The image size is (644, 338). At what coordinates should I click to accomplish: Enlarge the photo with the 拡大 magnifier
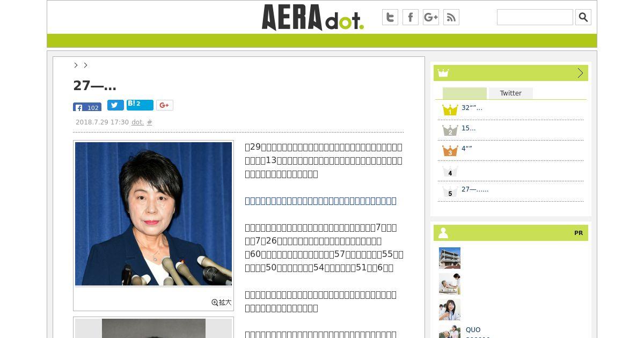[x=222, y=303]
